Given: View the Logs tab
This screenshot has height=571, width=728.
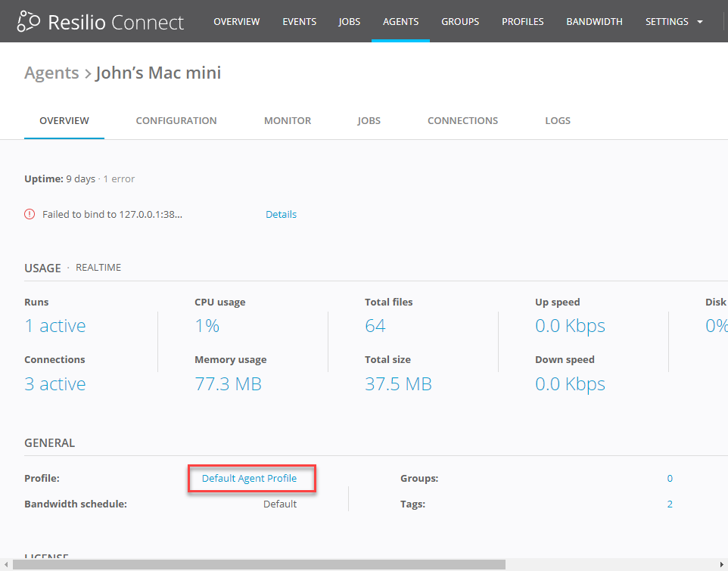Looking at the screenshot, I should click(x=558, y=121).
